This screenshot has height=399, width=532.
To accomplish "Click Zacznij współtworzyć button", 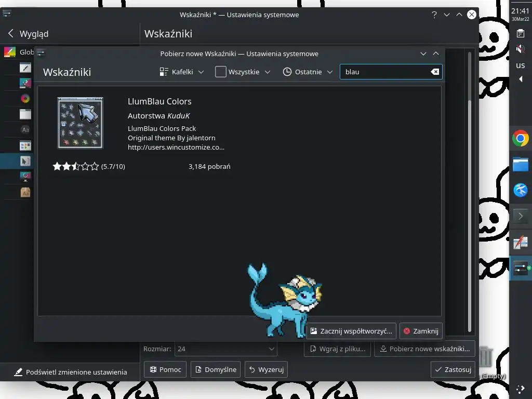I will (351, 331).
